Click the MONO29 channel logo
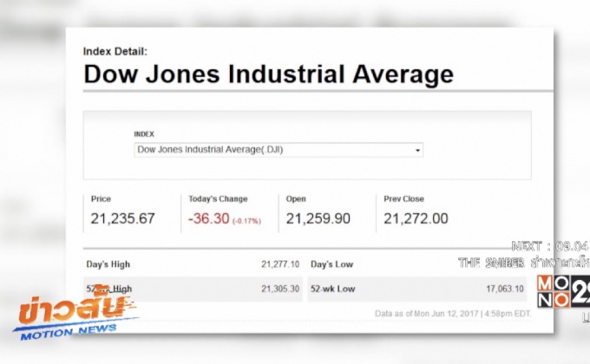590x364 pixels. [562, 291]
